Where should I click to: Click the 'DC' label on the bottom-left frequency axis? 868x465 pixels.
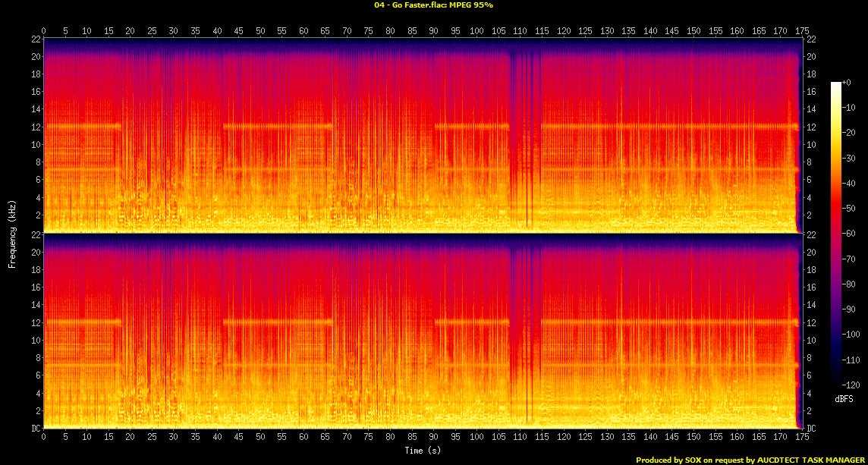(34, 429)
